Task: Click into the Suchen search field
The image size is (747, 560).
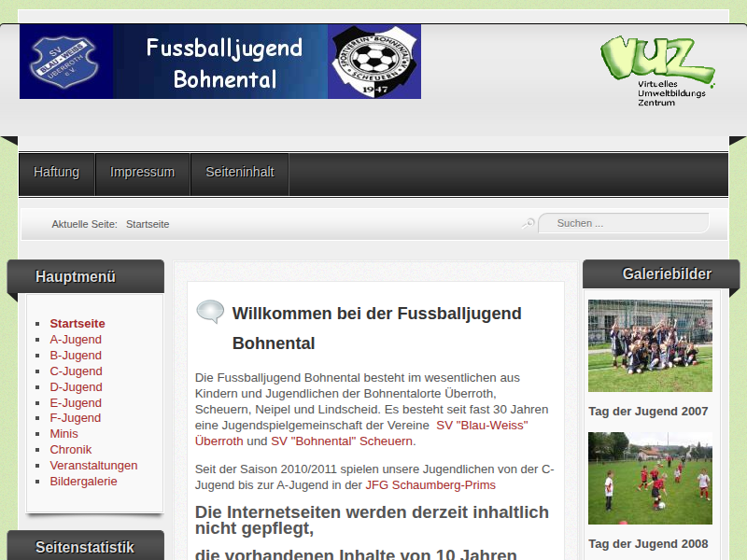Action: click(626, 223)
